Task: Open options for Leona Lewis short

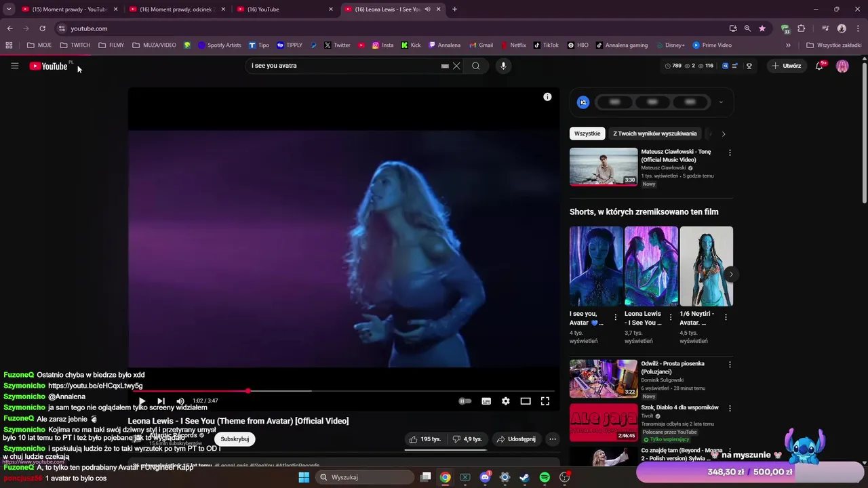Action: pyautogui.click(x=671, y=317)
